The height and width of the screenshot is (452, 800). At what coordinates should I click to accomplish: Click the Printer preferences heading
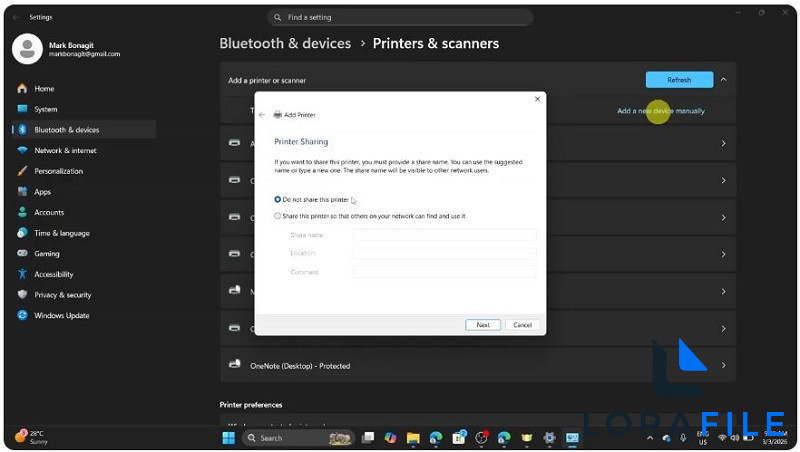pyautogui.click(x=251, y=405)
